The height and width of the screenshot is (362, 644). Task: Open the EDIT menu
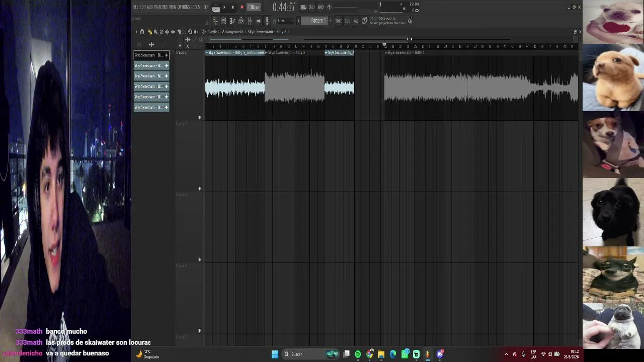click(143, 7)
